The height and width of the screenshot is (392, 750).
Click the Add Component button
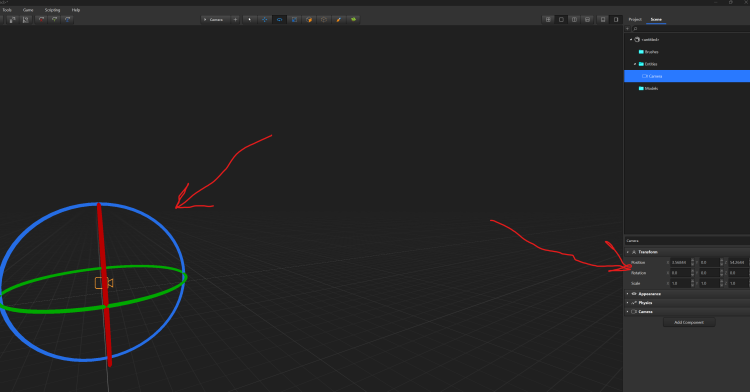pos(689,323)
